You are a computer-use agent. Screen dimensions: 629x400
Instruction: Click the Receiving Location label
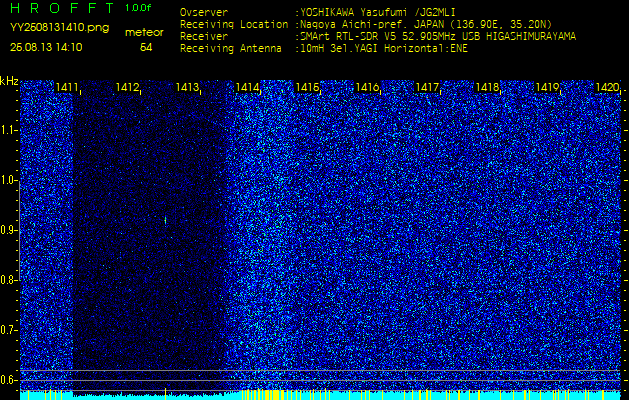234,24
